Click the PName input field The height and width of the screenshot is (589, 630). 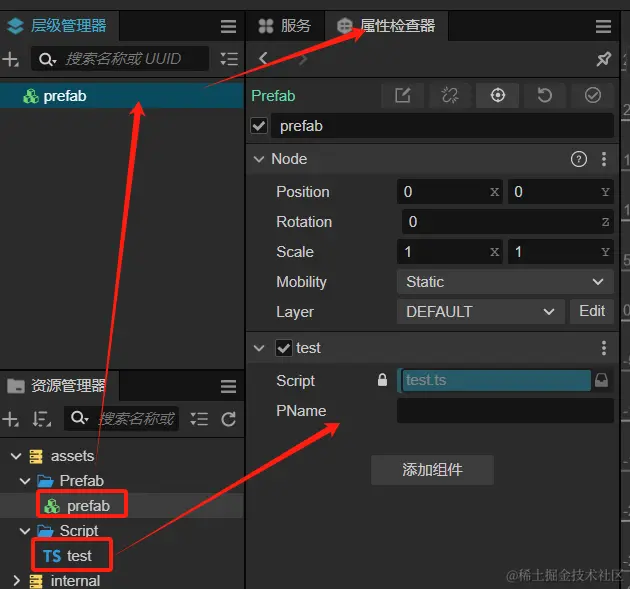[x=505, y=411]
